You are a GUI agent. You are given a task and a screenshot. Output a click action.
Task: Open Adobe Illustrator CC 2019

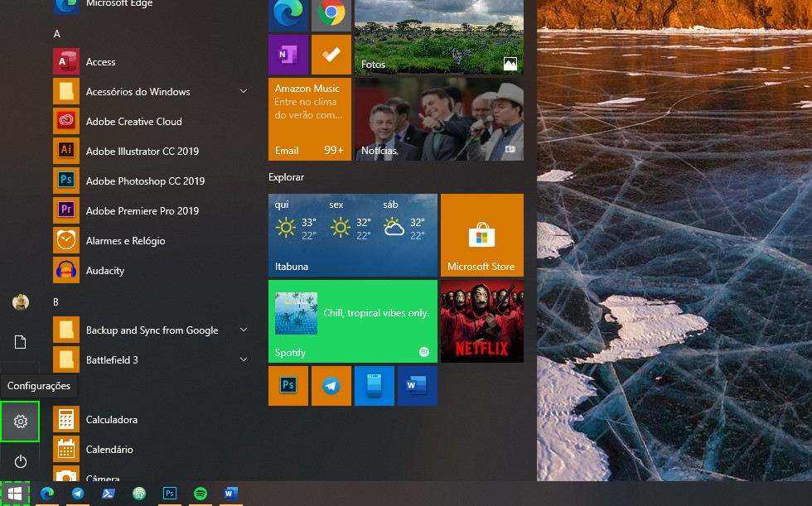[151, 151]
